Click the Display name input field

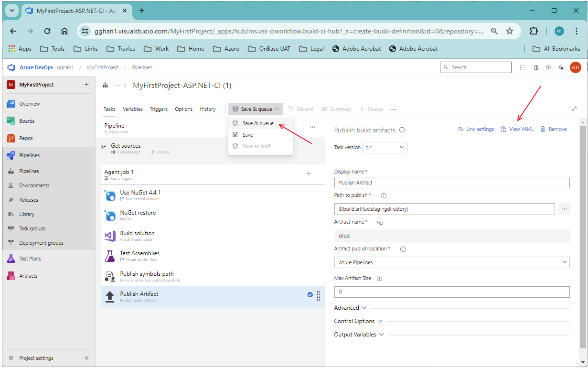[x=452, y=183]
